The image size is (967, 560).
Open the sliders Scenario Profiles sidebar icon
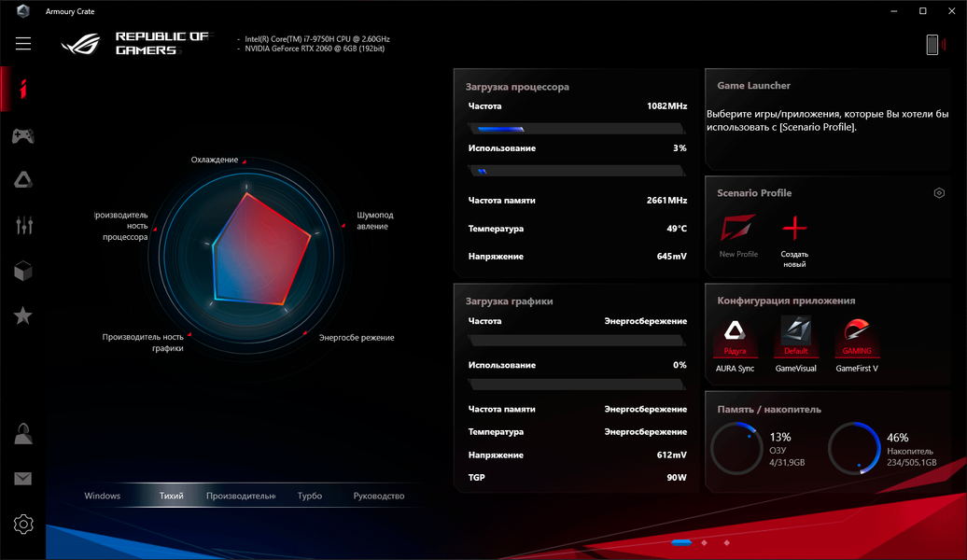coord(23,225)
